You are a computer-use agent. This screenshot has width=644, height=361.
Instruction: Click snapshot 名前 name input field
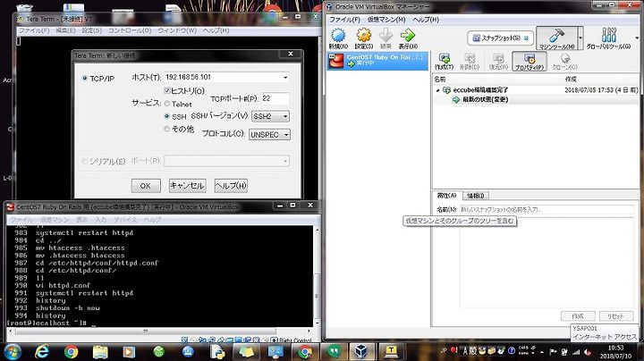click(547, 209)
